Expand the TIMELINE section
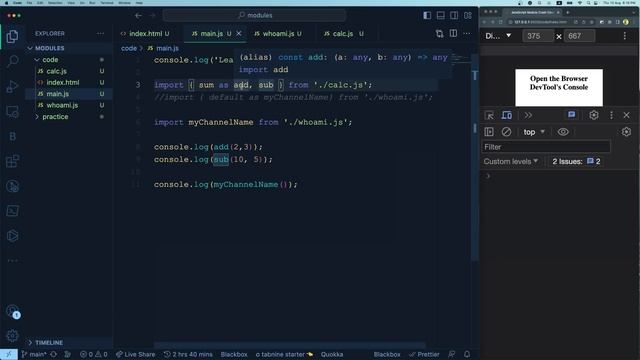The image size is (640, 360). pos(49,342)
